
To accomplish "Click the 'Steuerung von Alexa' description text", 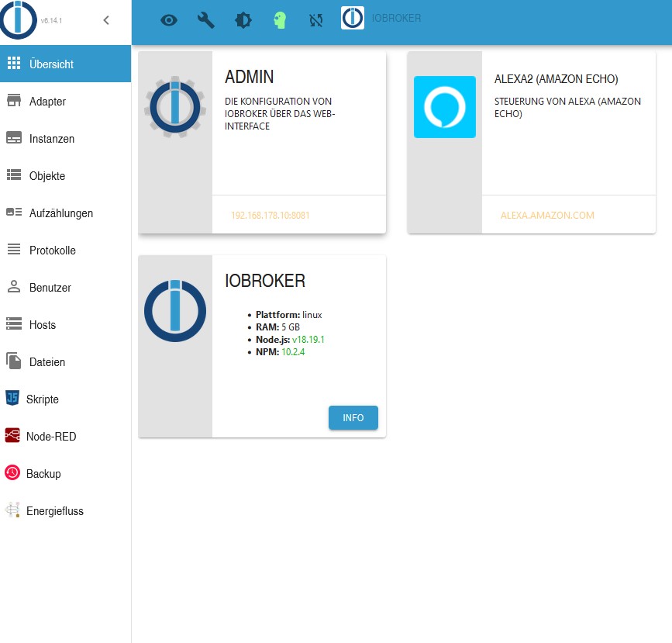I will (567, 107).
